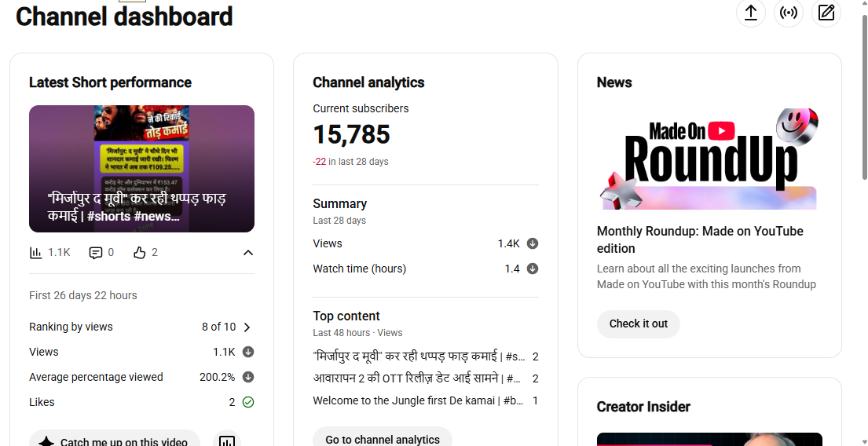Screen dimensions: 868x446
Task: Click the green checkmark beside Likes
Action: [248, 402]
